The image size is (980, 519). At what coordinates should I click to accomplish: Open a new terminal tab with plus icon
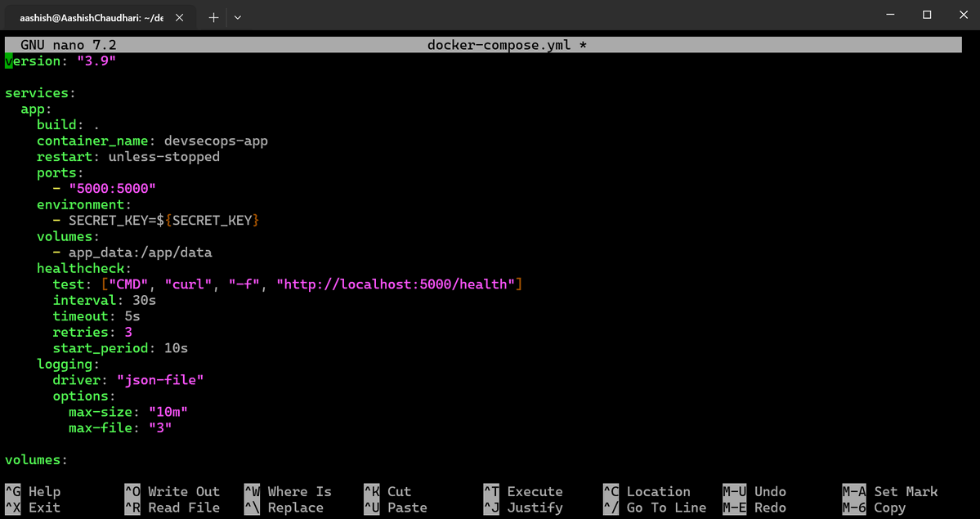(x=213, y=17)
